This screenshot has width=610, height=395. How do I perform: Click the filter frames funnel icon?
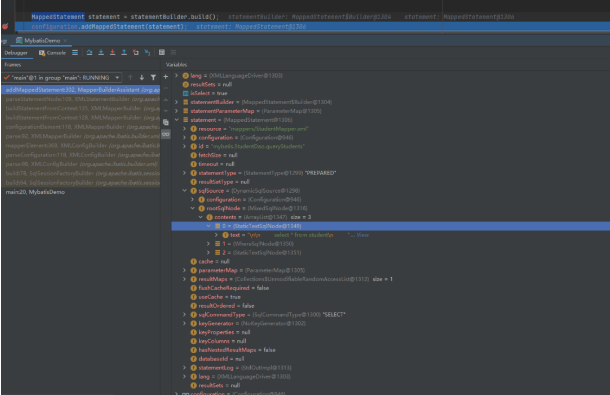coord(153,78)
